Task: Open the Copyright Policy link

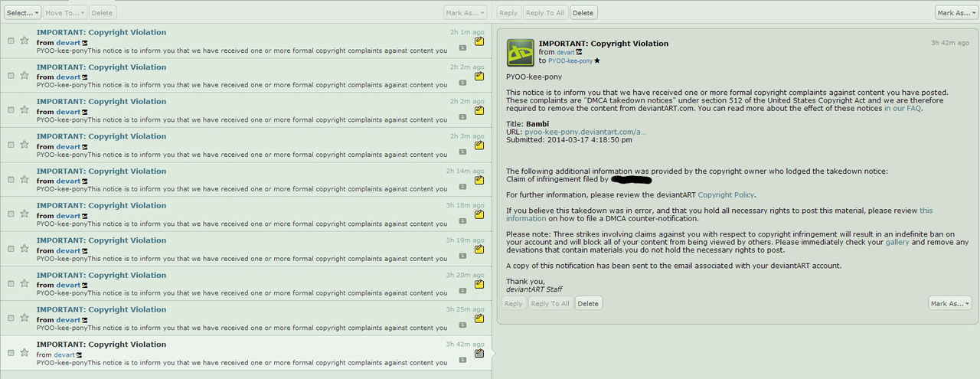Action: coord(726,195)
